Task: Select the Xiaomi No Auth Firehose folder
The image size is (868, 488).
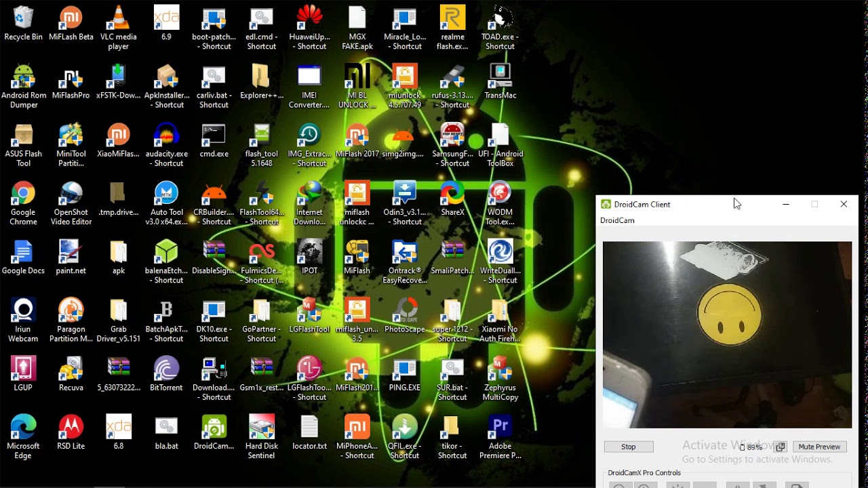Action: click(x=500, y=320)
